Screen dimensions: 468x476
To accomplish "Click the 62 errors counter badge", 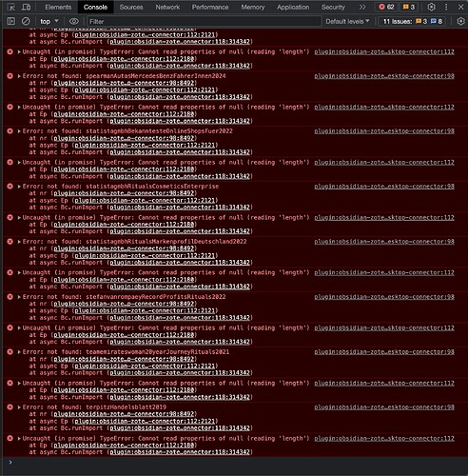I will click(x=387, y=7).
